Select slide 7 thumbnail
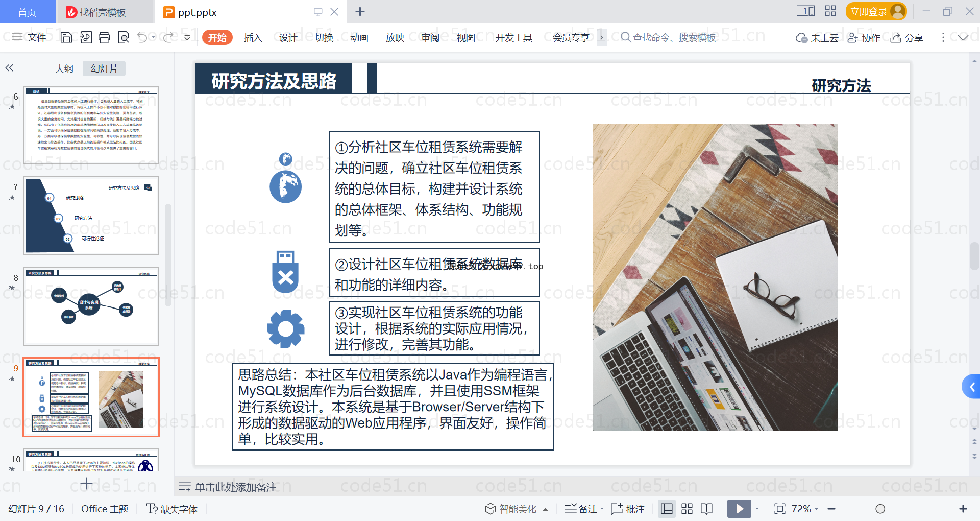This screenshot has width=980, height=521. tap(91, 216)
